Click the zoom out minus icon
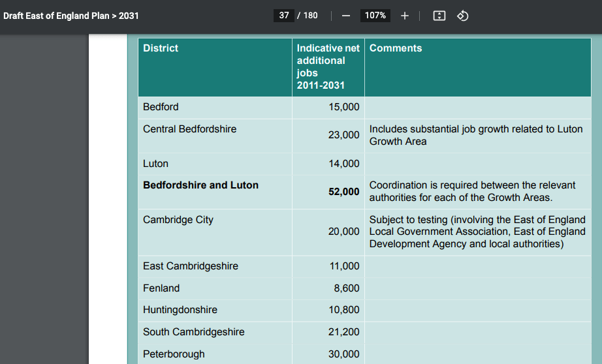Viewport: 602px width, 364px height. pyautogui.click(x=346, y=16)
